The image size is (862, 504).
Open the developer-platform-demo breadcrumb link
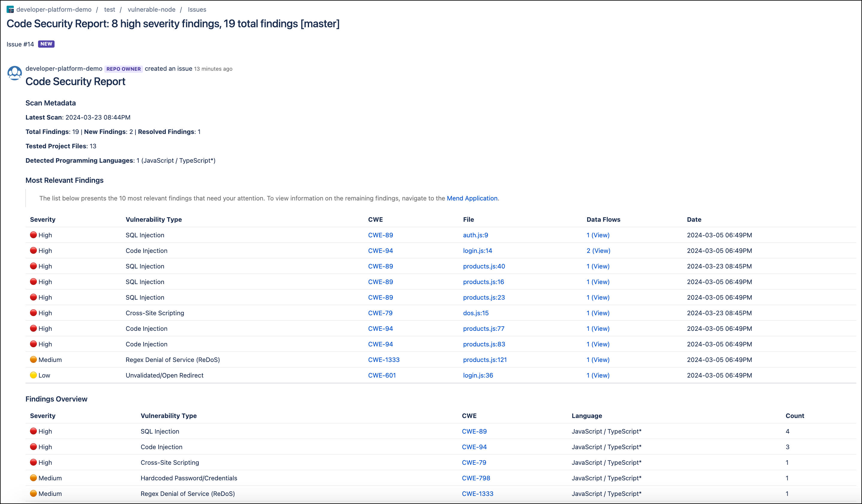click(54, 10)
